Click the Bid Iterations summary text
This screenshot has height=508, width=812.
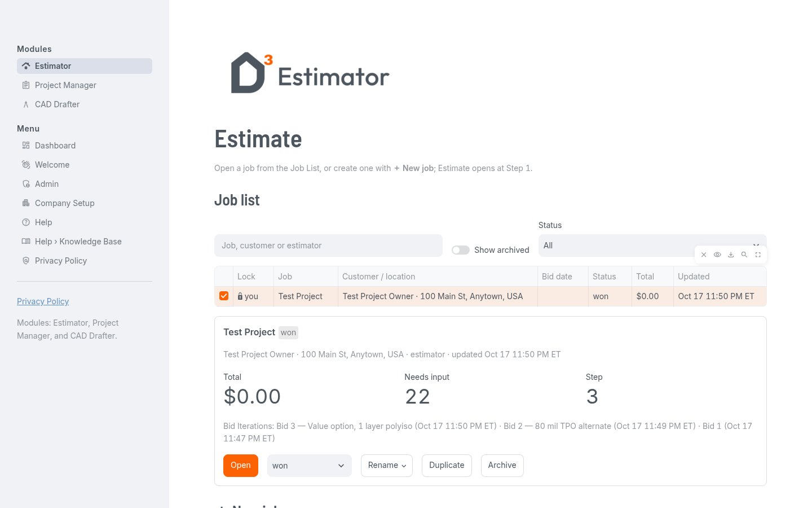[x=488, y=432]
